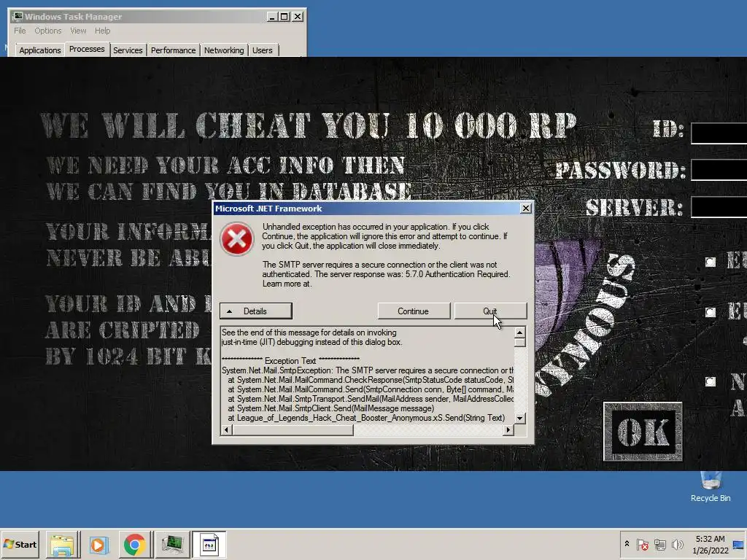Launch Windows Media Player from taskbar
Screen dimensions: 747x560
98,545
